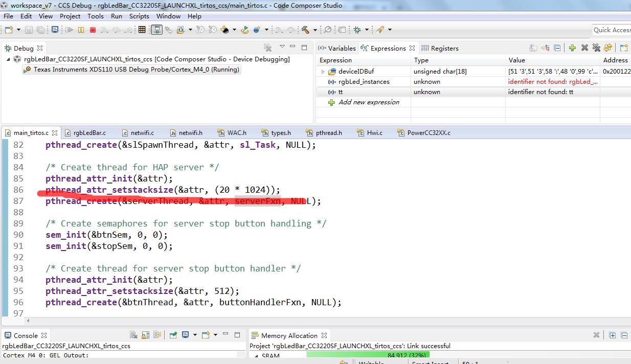Click the Suspend debug icon
Screen dimensions: 631x364
pyautogui.click(x=81, y=30)
